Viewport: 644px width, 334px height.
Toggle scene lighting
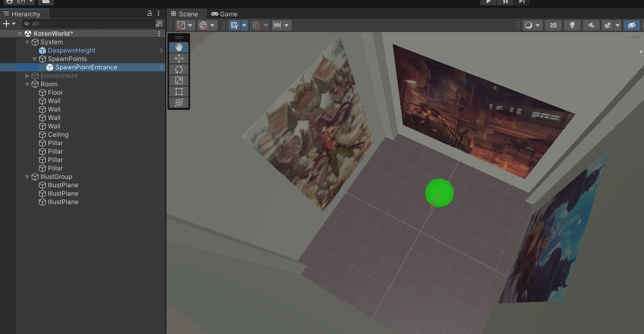(x=572, y=25)
